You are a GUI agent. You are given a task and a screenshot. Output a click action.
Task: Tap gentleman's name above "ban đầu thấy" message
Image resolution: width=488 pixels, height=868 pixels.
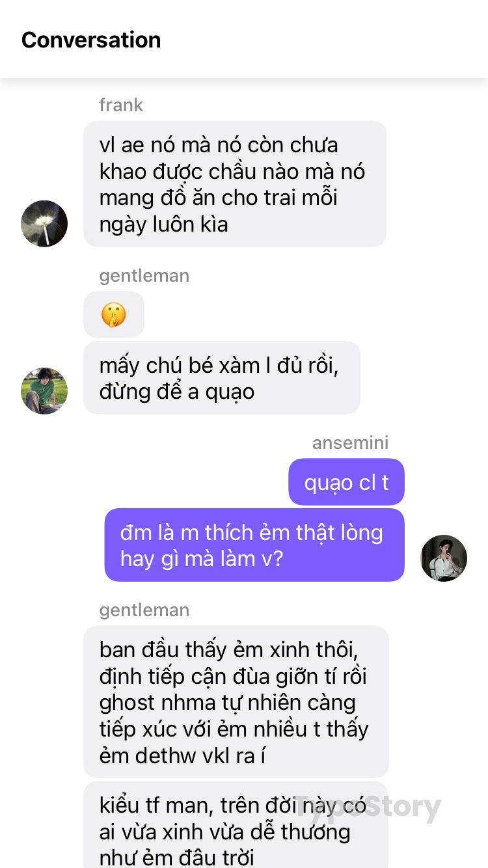[x=144, y=610]
